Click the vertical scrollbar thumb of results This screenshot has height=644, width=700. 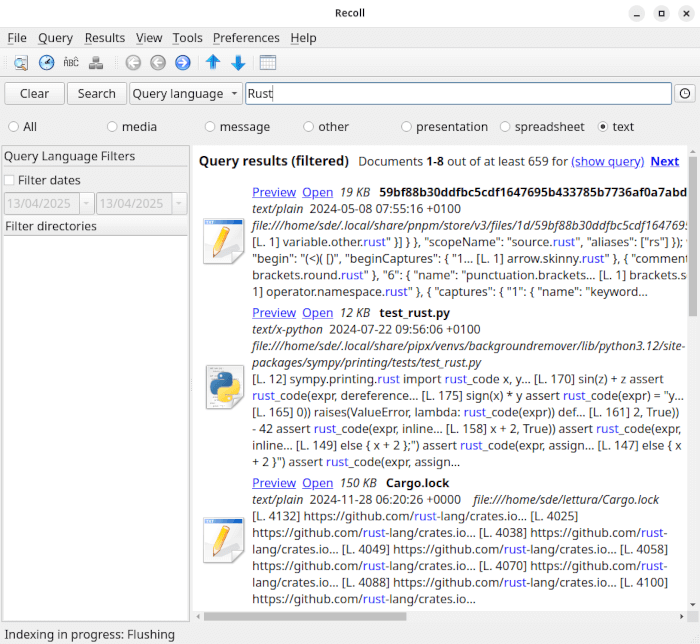tap(692, 236)
